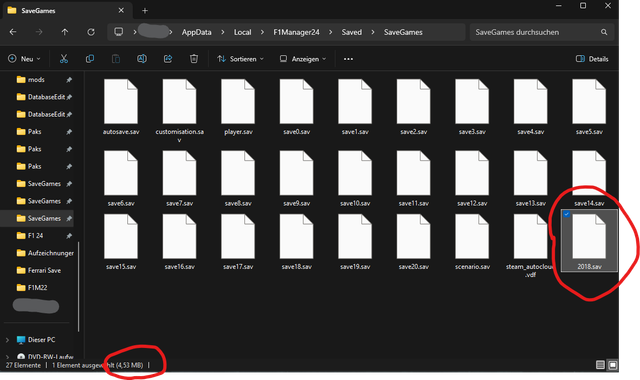Click AppData in the breadcrumb path
Screen dimensions: 640x380
point(196,32)
